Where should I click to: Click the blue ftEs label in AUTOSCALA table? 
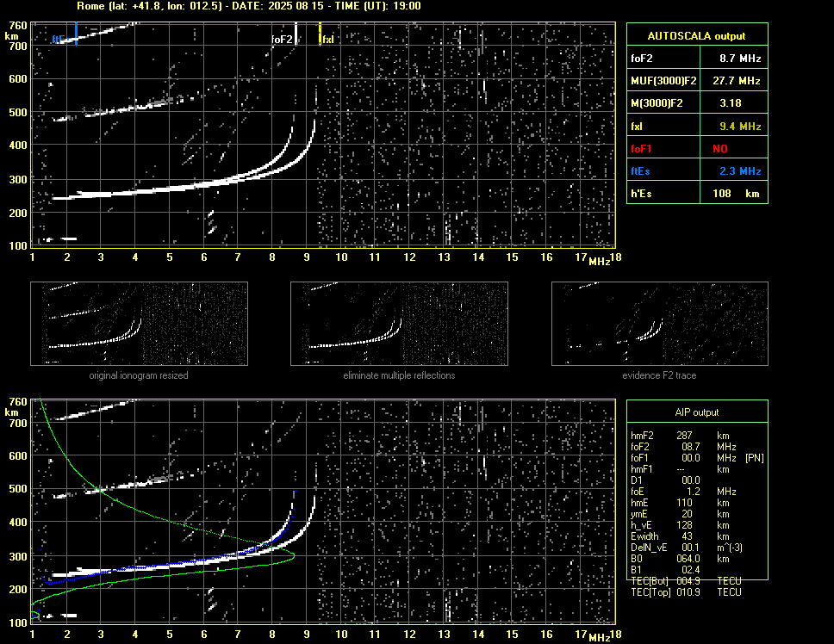[640, 171]
